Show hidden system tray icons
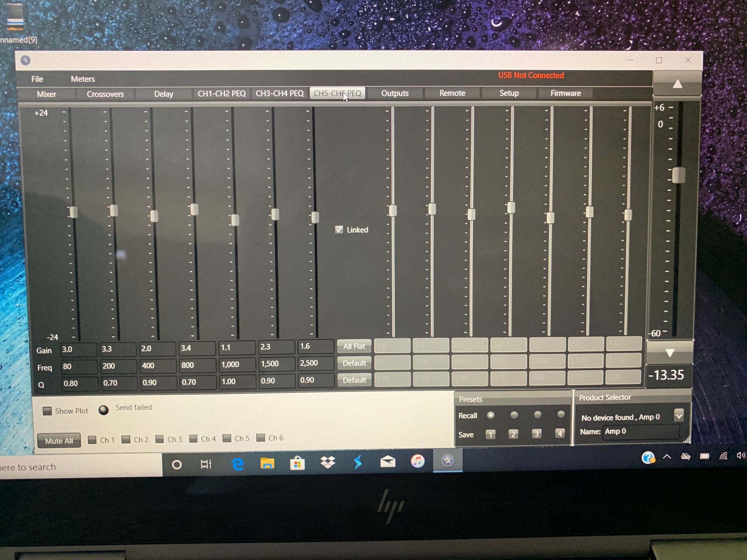 667,456
